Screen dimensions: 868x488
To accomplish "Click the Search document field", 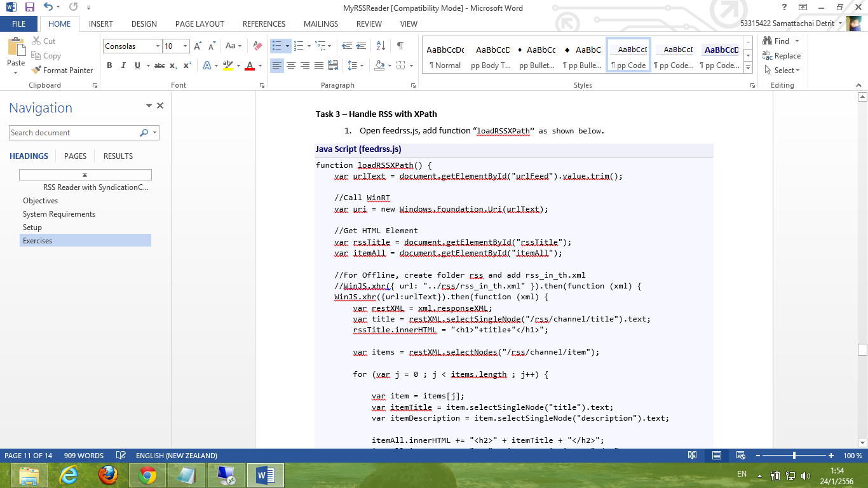I will coord(73,133).
